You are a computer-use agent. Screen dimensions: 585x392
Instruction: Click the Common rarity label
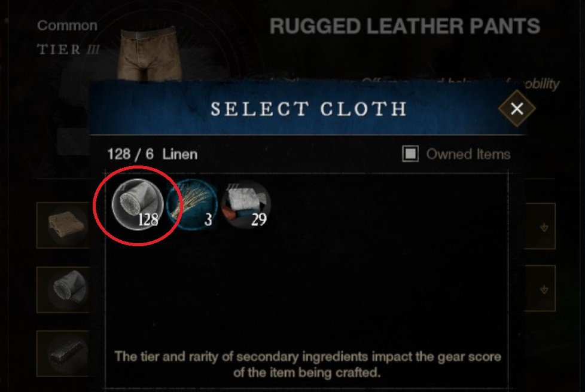click(x=68, y=26)
